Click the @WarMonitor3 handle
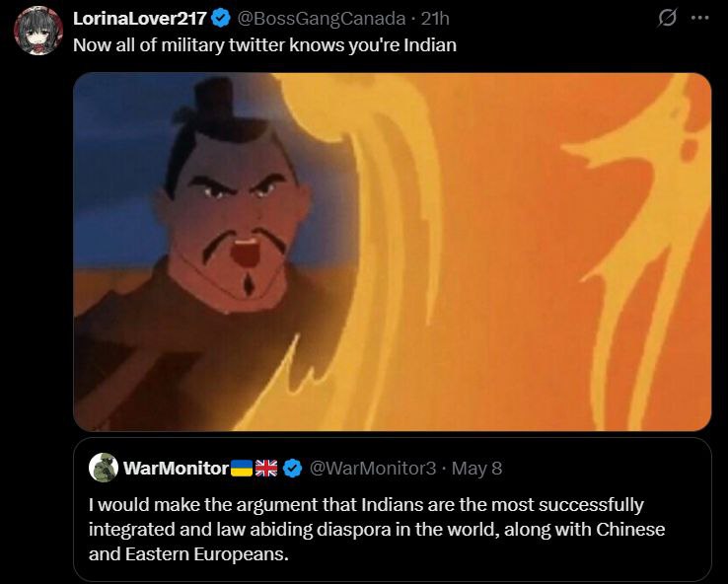The width and height of the screenshot is (728, 584). pyautogui.click(x=372, y=468)
